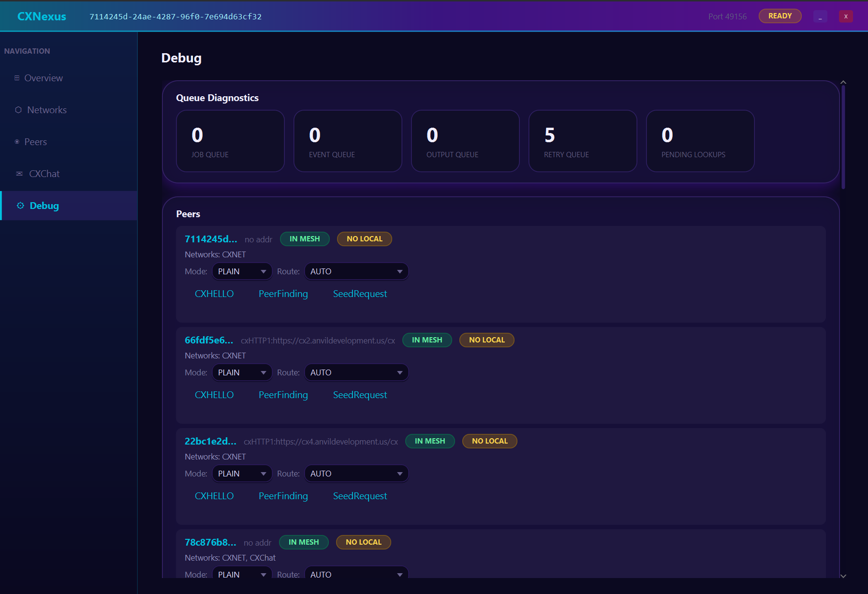The image size is (868, 594).
Task: Click the Debug gear icon in sidebar
Action: [x=20, y=206]
